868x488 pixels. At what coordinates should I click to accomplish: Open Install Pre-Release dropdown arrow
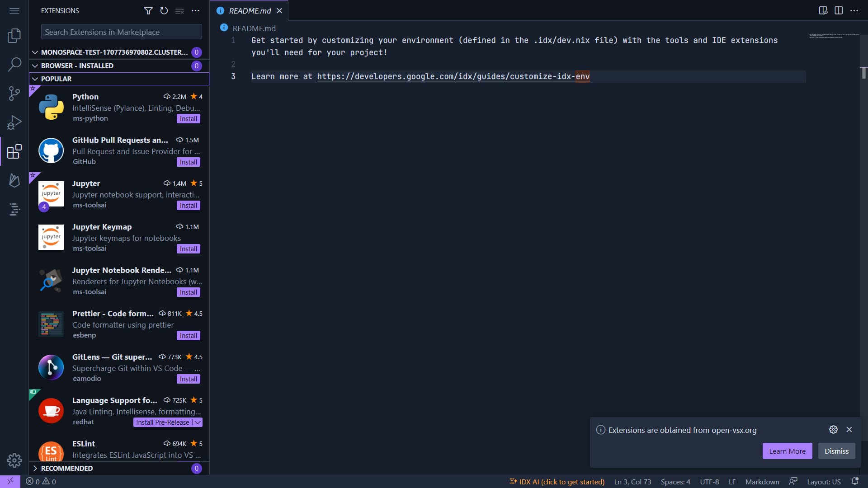(198, 422)
